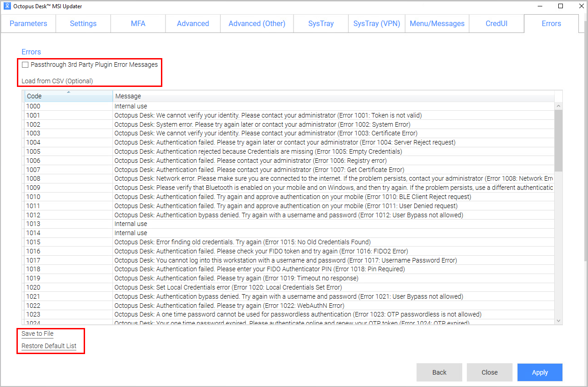The width and height of the screenshot is (588, 387).
Task: Click Restore Default List link
Action: (x=49, y=346)
